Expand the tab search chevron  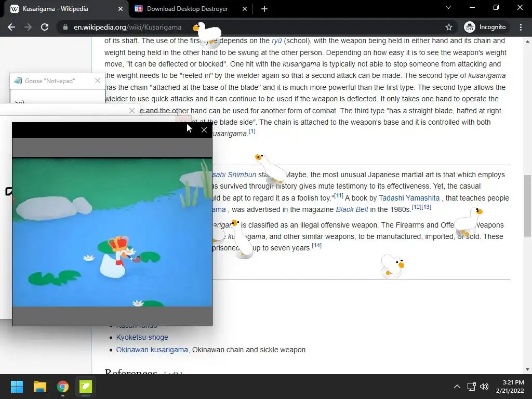(x=448, y=7)
